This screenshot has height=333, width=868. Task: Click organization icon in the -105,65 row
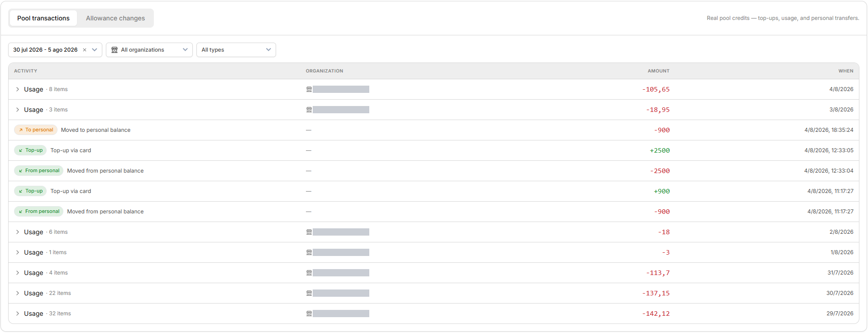pos(309,89)
